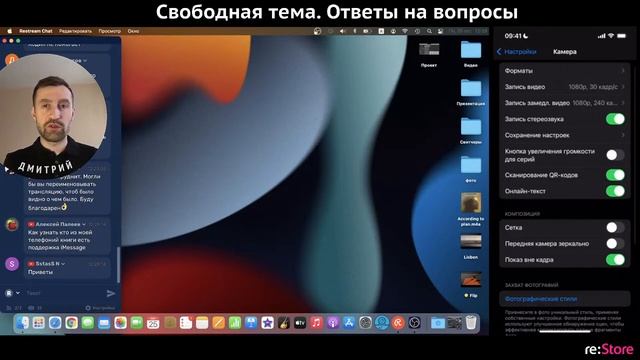The width and height of the screenshot is (640, 360).
Task: Open Calendar showing 25 in the Dock
Action: [x=153, y=323]
